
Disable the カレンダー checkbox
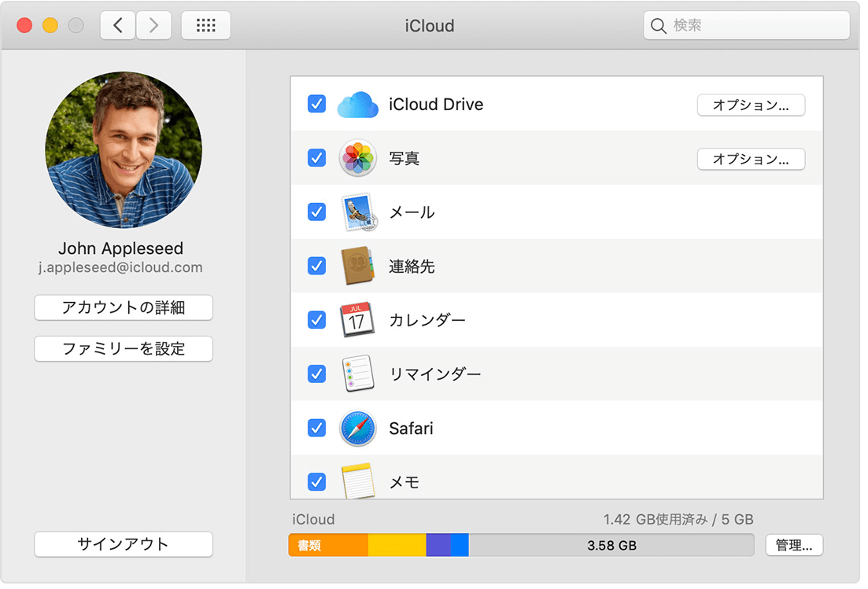coord(316,319)
